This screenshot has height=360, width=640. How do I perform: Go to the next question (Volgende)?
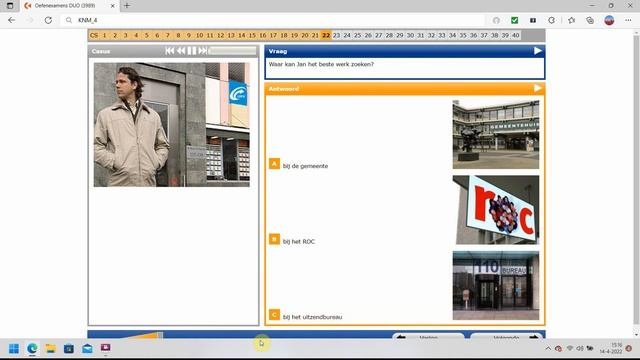506,336
